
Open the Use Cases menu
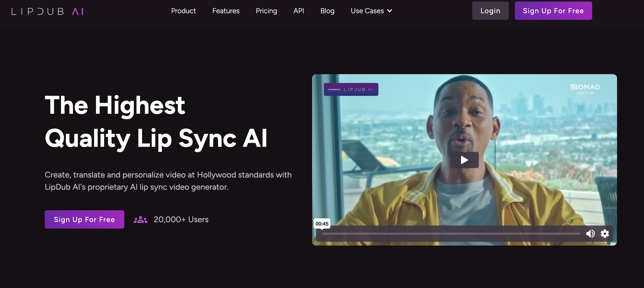coord(367,11)
